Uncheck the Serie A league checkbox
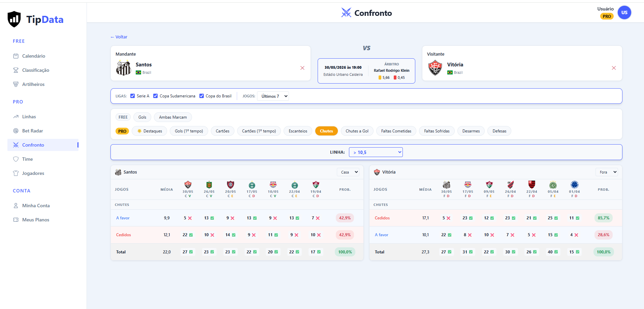 (133, 96)
